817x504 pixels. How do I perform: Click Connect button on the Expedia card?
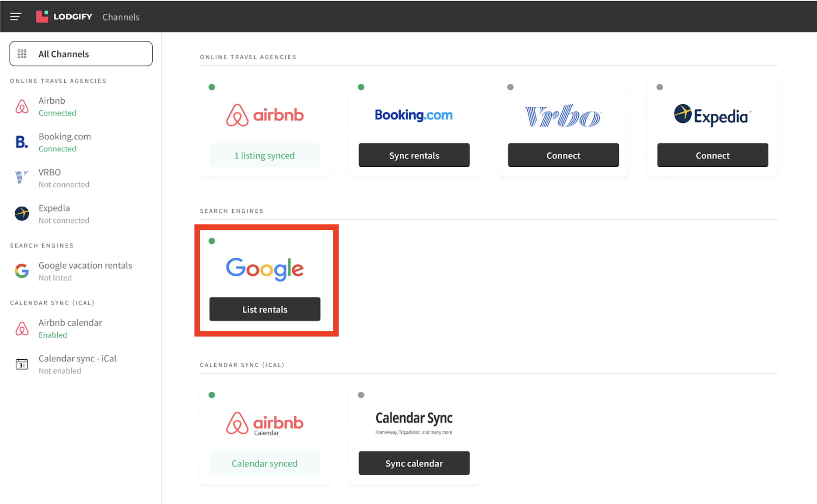point(713,155)
